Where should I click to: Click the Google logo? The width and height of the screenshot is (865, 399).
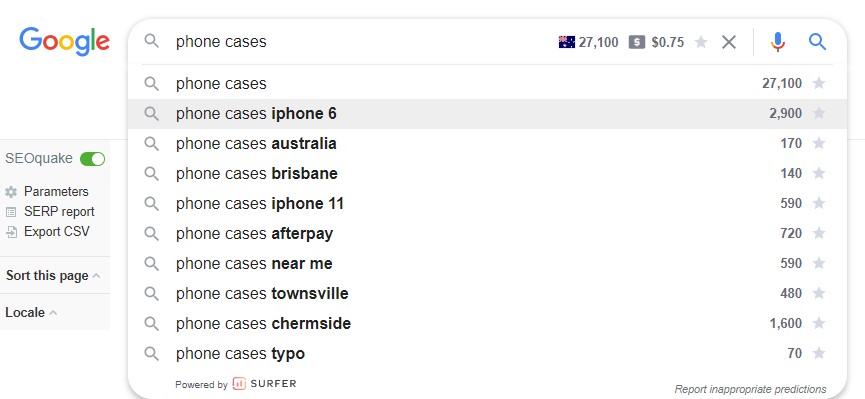pos(65,41)
